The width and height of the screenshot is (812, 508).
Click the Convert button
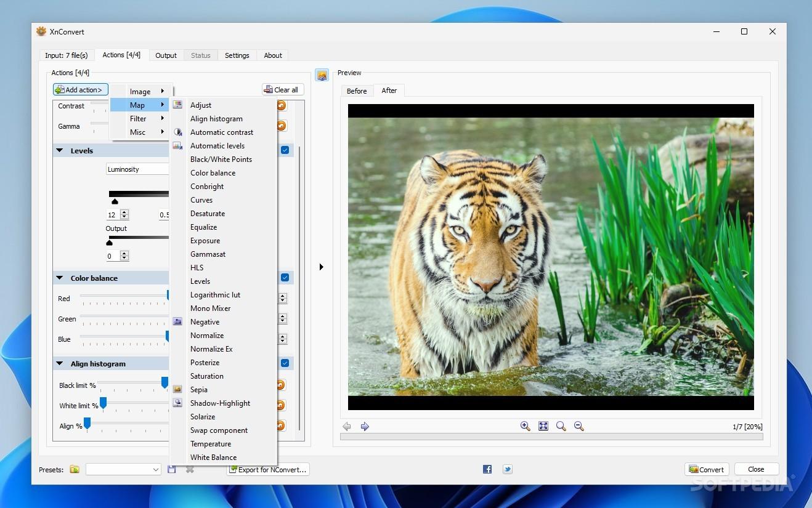[707, 469]
